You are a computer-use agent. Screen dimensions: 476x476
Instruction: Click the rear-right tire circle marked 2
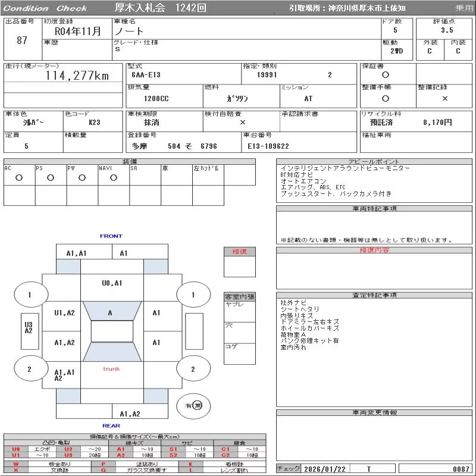pos(193,369)
